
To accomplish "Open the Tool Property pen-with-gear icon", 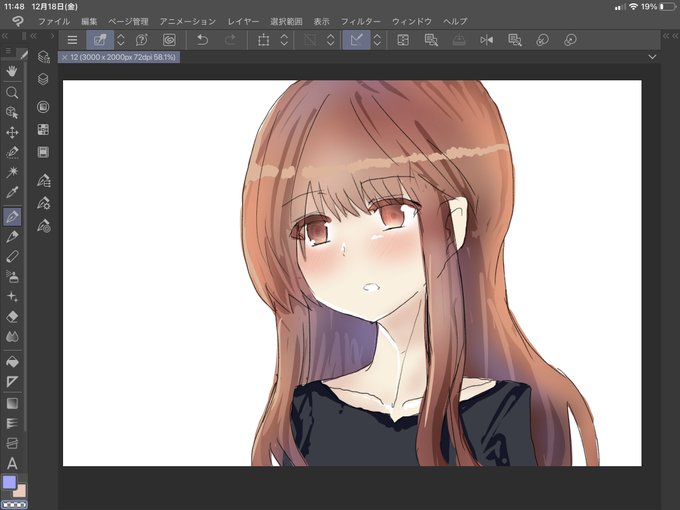I will tap(43, 203).
